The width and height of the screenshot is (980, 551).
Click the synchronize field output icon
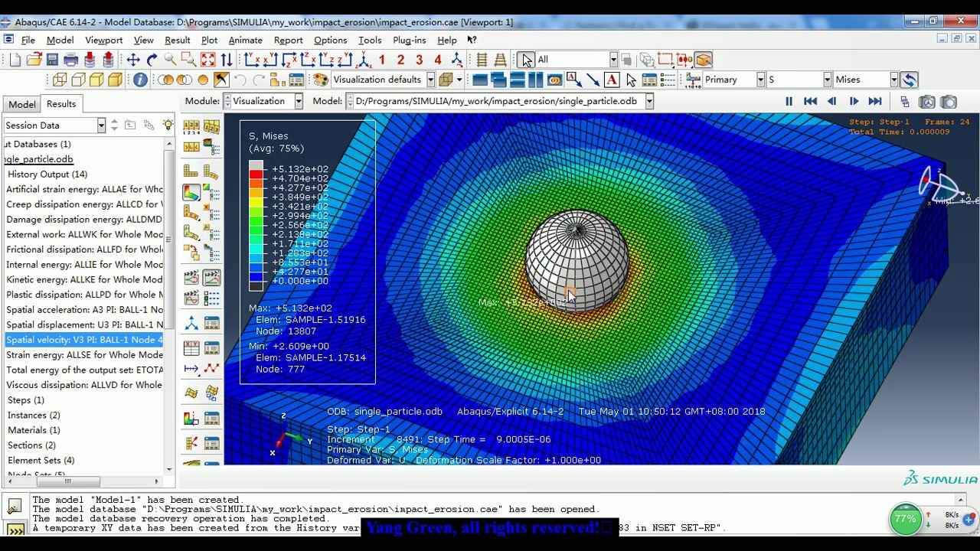pyautogui.click(x=909, y=80)
